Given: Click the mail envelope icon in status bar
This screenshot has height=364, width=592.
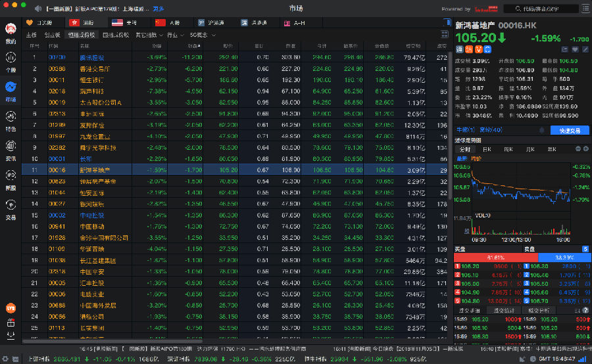Looking at the screenshot, I should tap(16, 359).
